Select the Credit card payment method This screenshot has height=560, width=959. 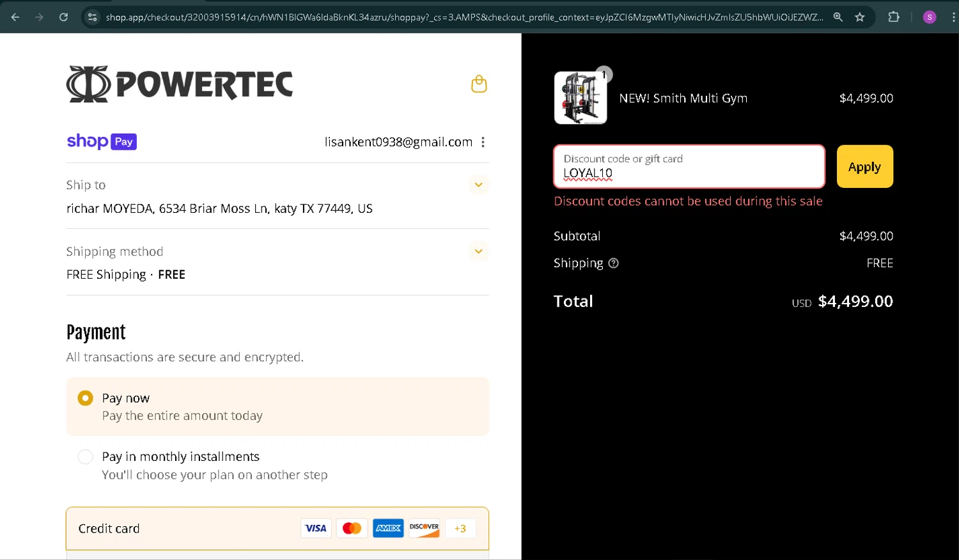click(x=277, y=528)
